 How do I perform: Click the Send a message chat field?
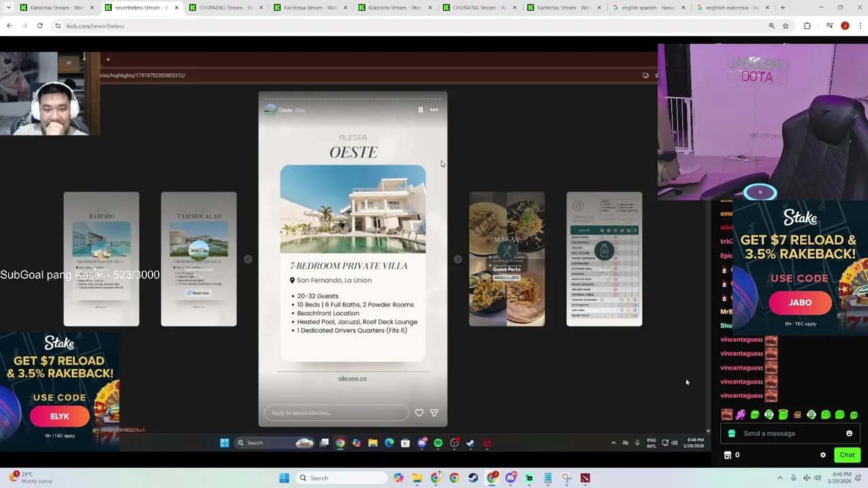pos(790,433)
